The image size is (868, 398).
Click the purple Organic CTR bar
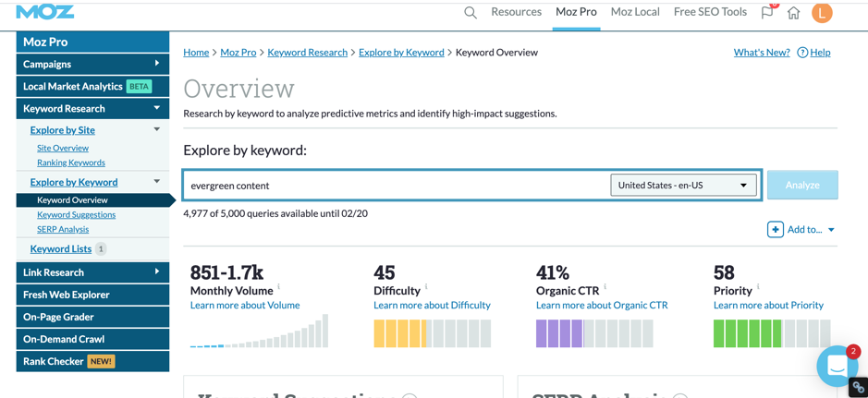pos(594,333)
